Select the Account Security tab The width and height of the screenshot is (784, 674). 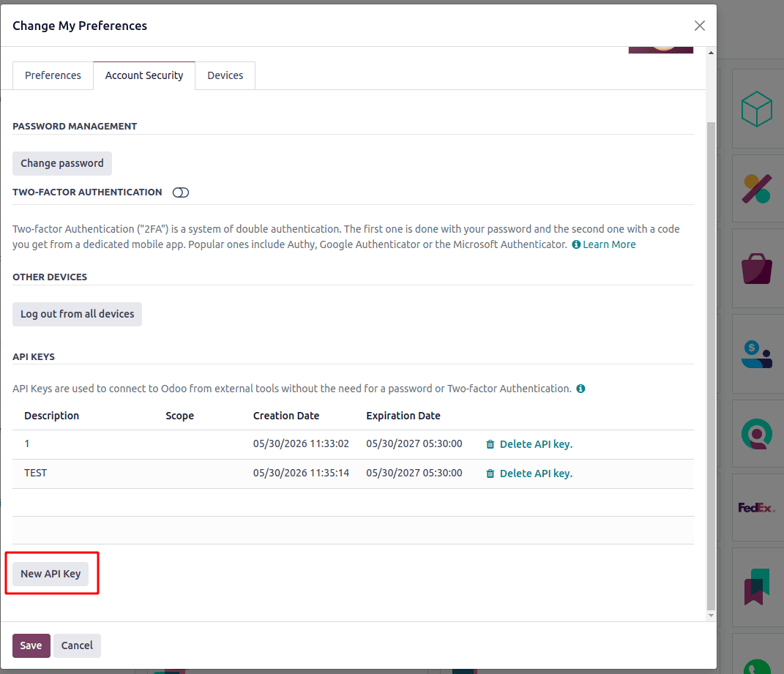point(144,75)
